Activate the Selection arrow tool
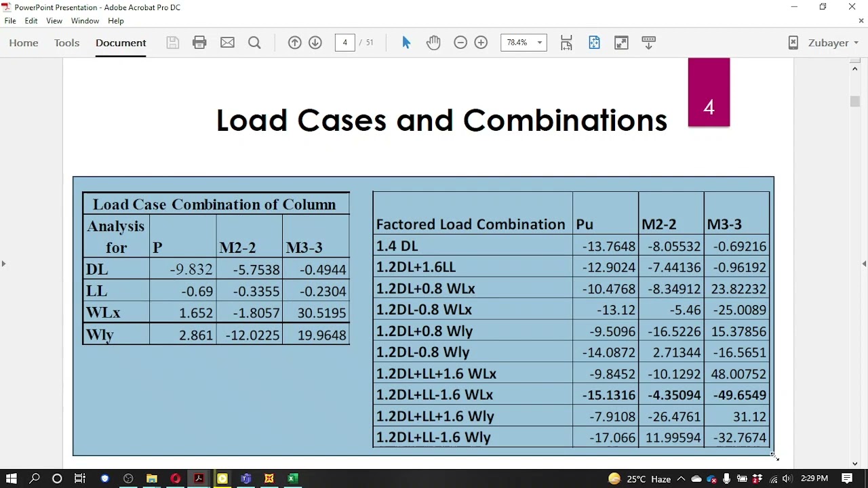This screenshot has width=868, height=488. 406,43
